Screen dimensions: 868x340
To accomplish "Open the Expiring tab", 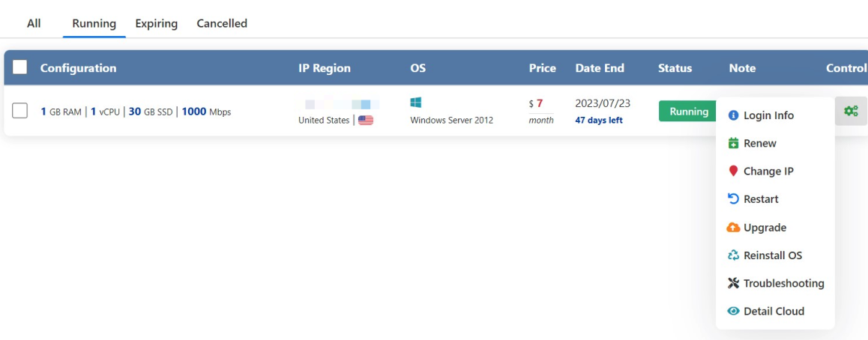I will (x=156, y=24).
